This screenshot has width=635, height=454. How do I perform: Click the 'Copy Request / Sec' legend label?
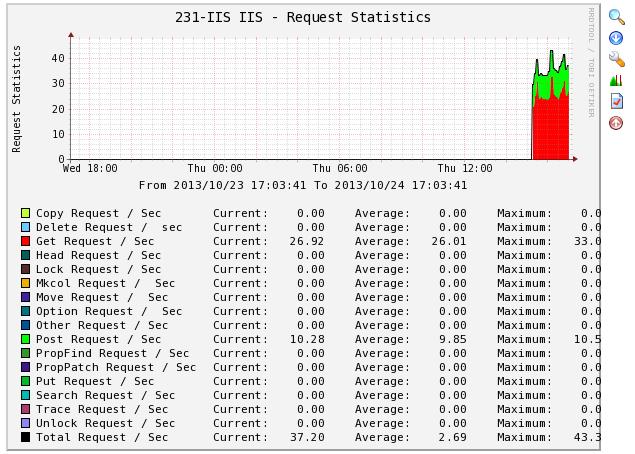pos(98,213)
